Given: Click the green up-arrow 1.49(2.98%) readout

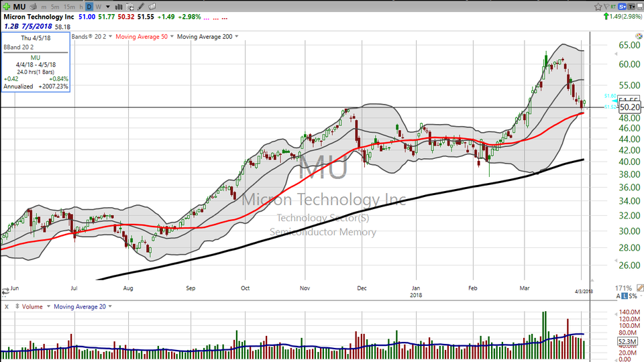Looking at the screenshot, I should pos(623,16).
